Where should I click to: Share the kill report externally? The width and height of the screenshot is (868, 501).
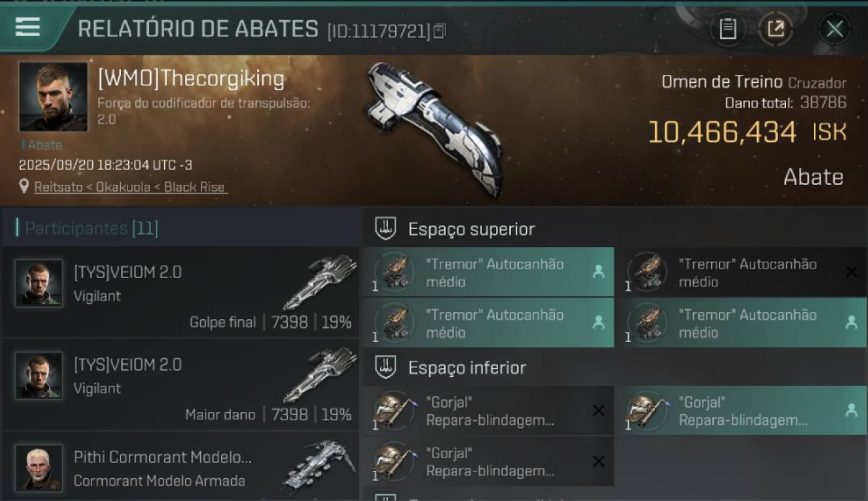click(775, 29)
